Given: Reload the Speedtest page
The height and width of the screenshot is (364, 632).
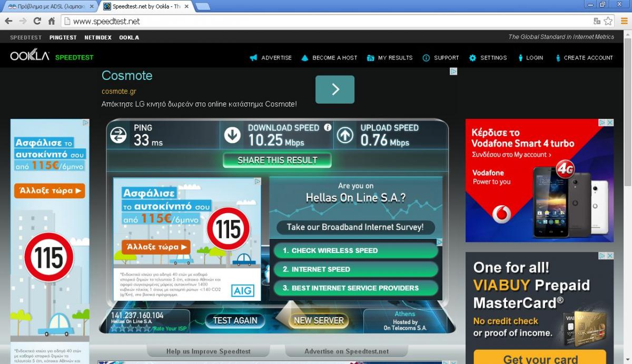Looking at the screenshot, I should pyautogui.click(x=37, y=21).
